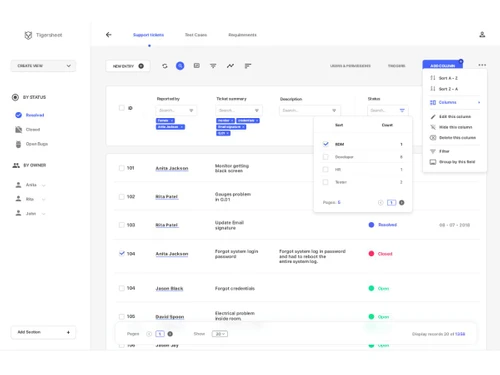Click the image view icon in toolbar
Image resolution: width=500 pixels, height=375 pixels.
click(197, 66)
